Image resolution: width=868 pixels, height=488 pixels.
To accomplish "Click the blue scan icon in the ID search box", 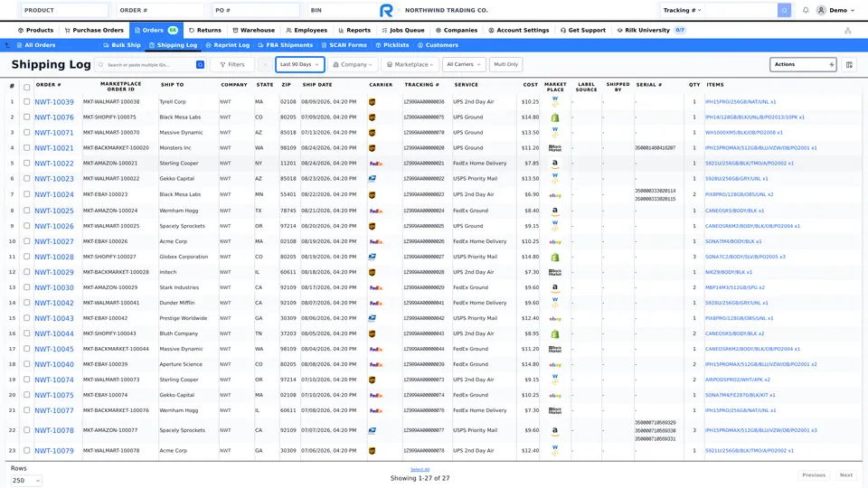I will point(200,65).
